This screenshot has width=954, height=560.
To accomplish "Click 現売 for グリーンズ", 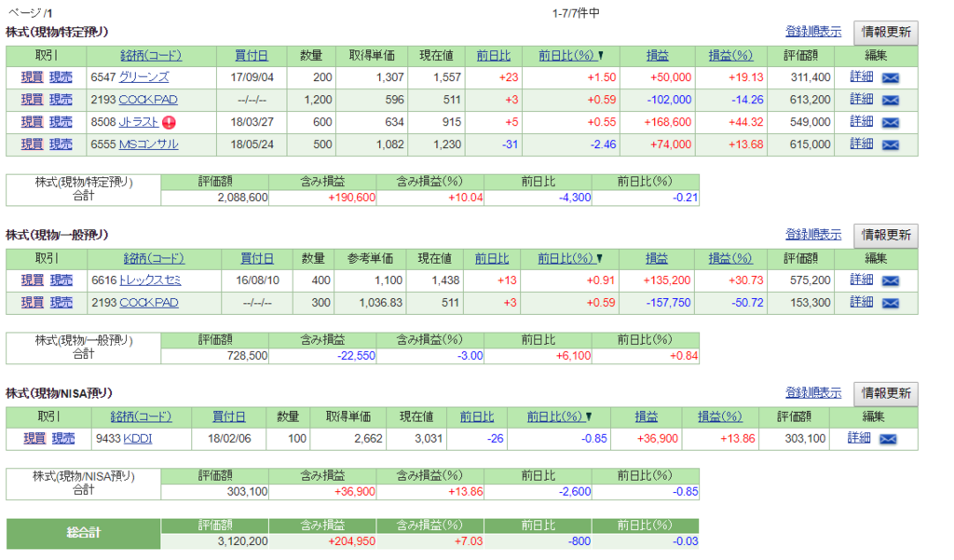I will (x=61, y=77).
